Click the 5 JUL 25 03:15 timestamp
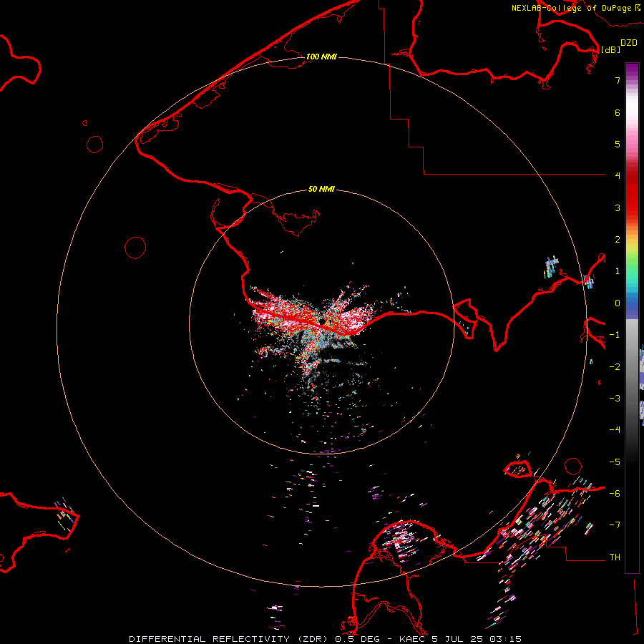 477,639
